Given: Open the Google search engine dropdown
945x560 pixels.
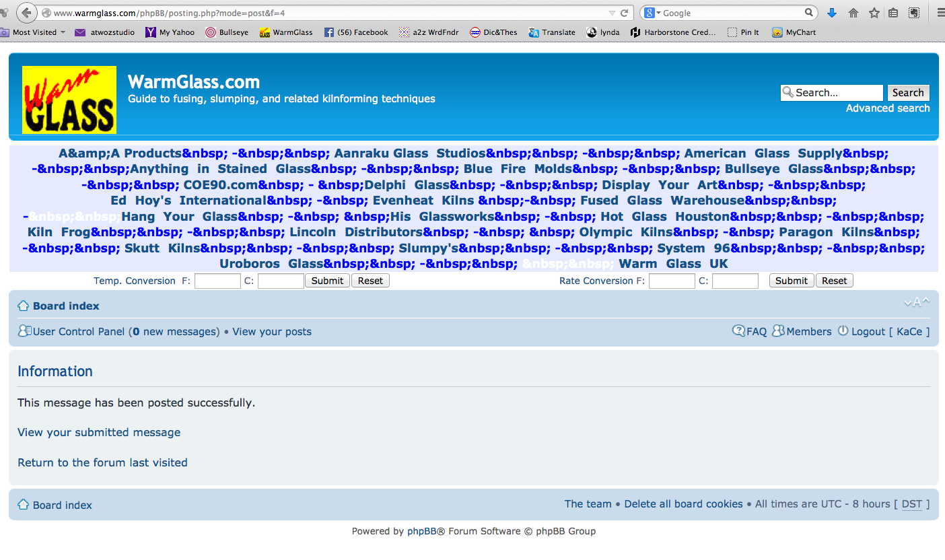Looking at the screenshot, I should coord(652,13).
